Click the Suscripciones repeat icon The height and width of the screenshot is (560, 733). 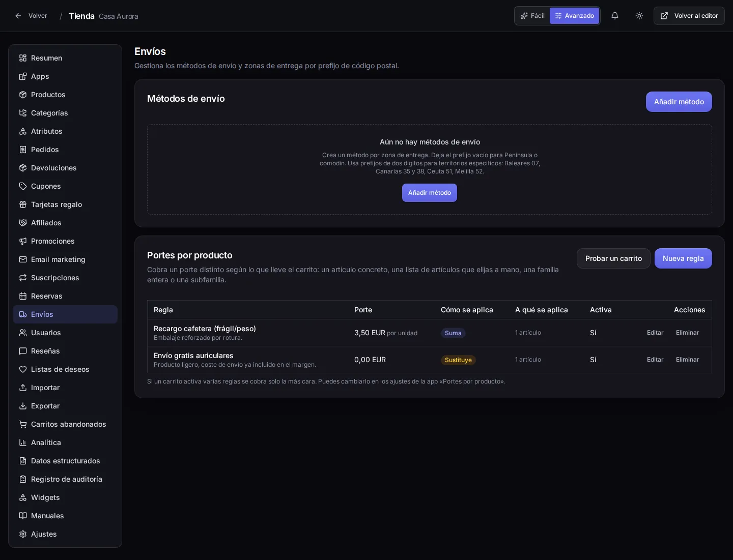click(23, 278)
